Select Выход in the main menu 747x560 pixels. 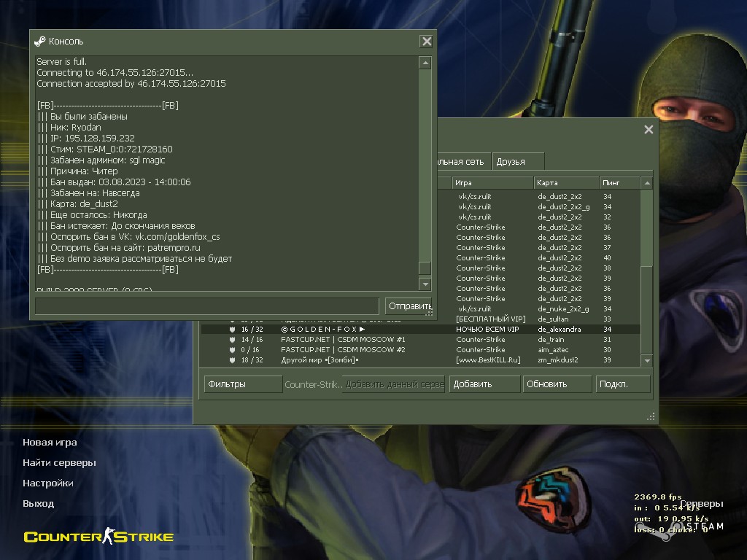pos(38,504)
